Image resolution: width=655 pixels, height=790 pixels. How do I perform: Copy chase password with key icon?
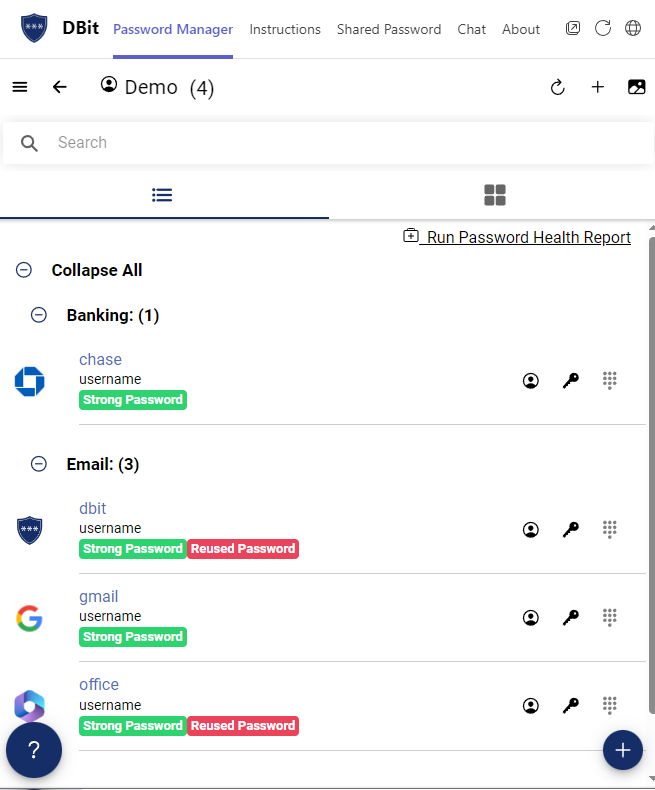pos(570,380)
